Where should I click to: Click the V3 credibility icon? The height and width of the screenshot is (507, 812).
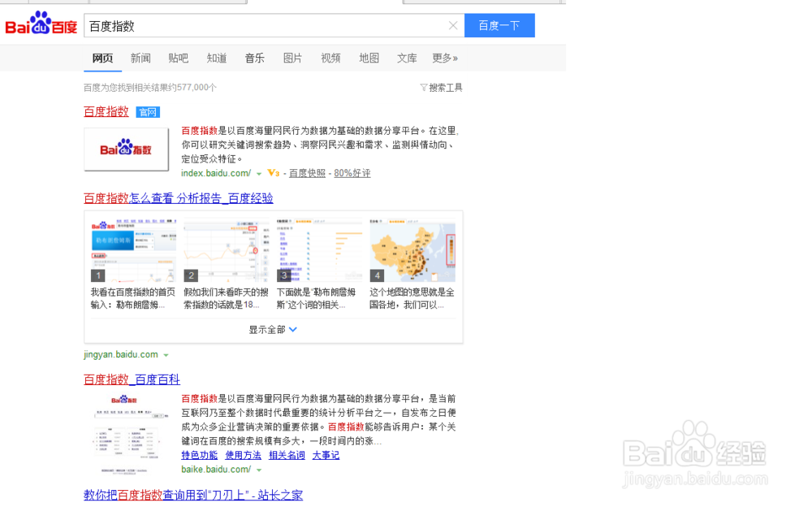coord(274,173)
